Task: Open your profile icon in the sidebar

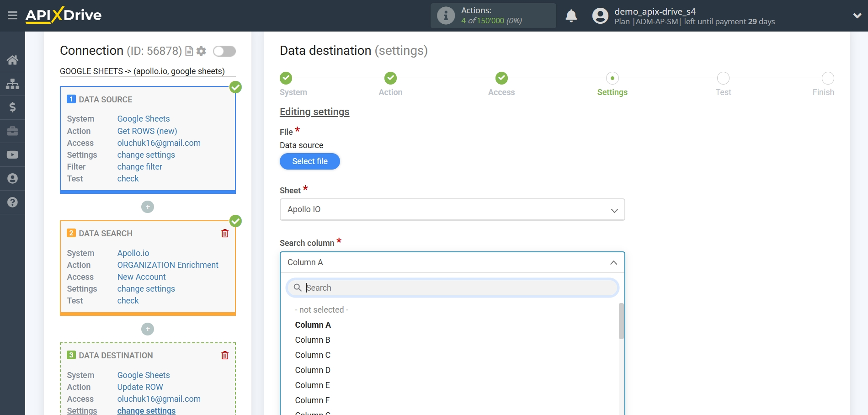Action: 12,178
